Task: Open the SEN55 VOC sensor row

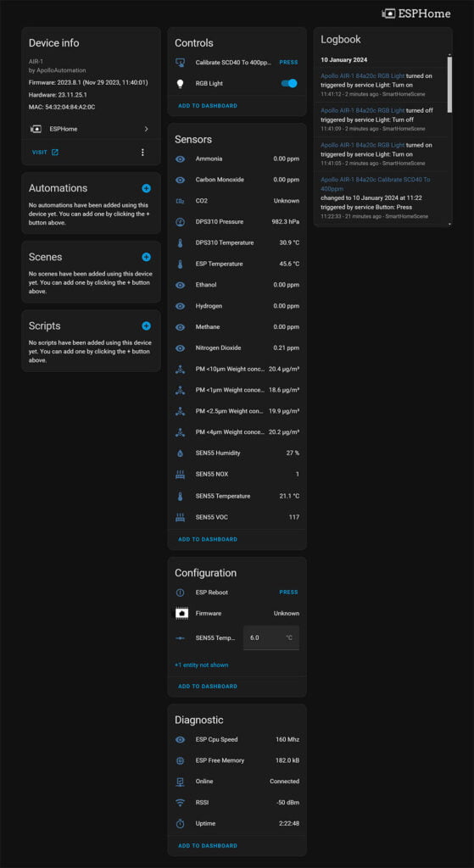Action: point(237,517)
